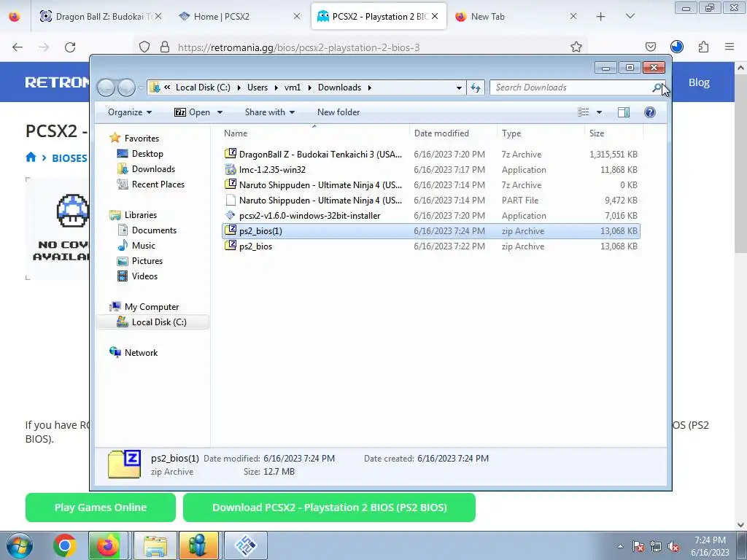Click the volume tray icon

click(x=673, y=547)
